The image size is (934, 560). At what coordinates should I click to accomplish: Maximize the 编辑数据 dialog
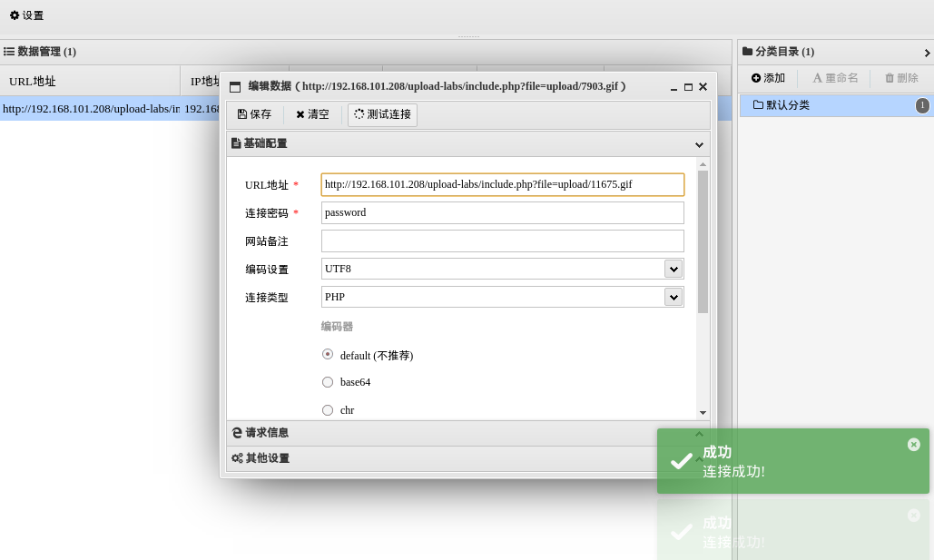pos(688,87)
